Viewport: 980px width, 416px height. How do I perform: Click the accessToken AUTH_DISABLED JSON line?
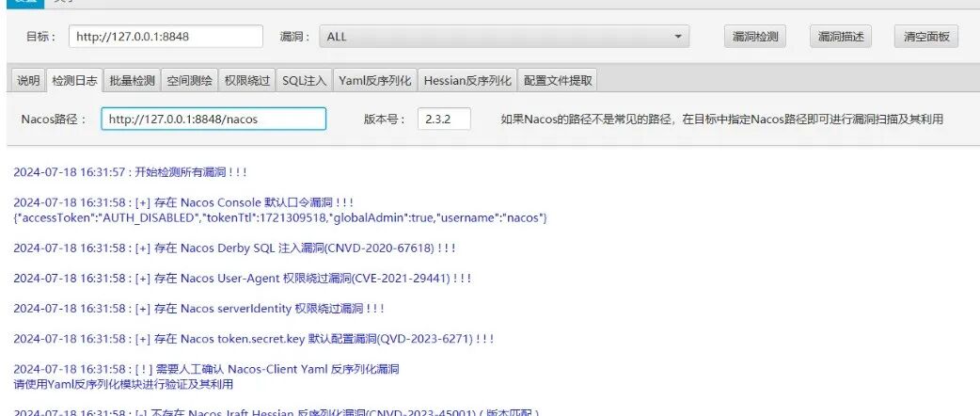pos(280,217)
